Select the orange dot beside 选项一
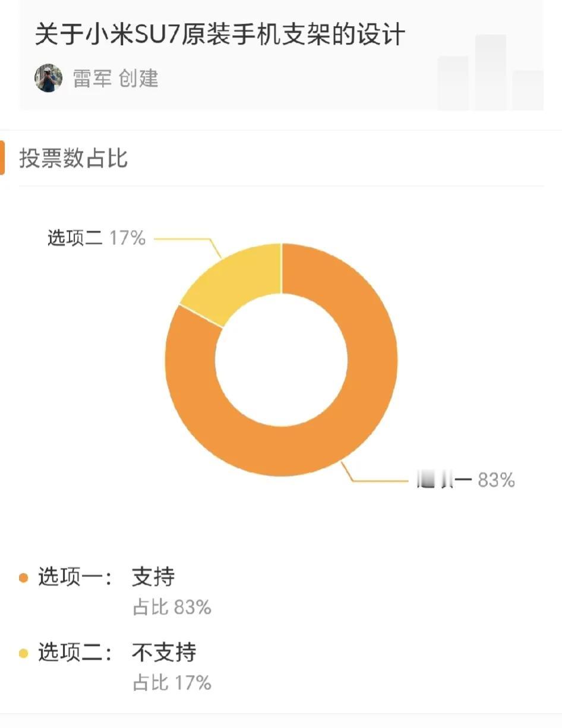This screenshot has height=728, width=562. (x=24, y=578)
